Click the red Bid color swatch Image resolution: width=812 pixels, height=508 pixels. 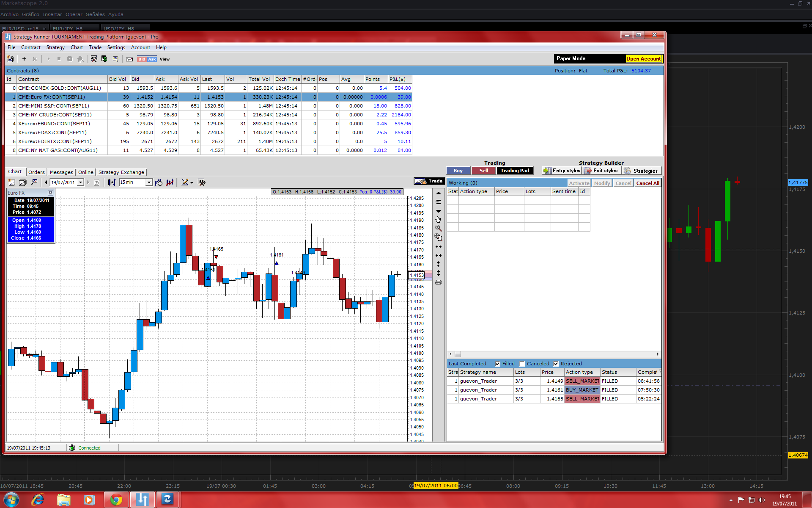point(142,59)
